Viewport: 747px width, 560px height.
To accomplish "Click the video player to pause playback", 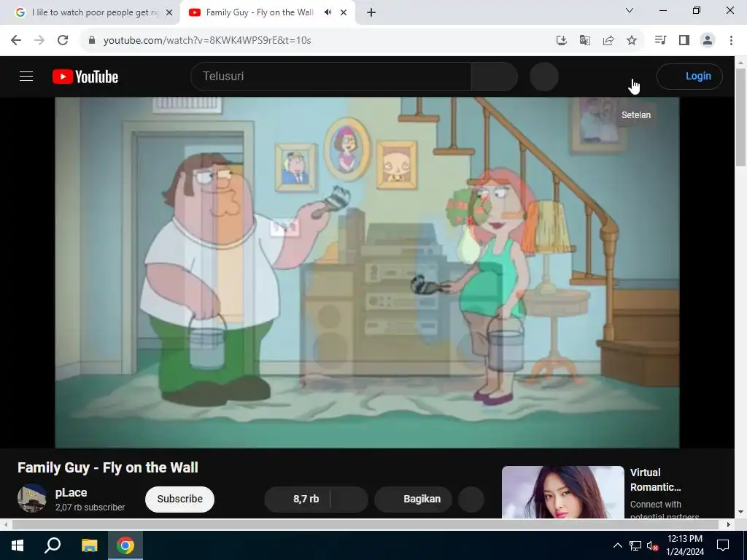I will point(367,273).
